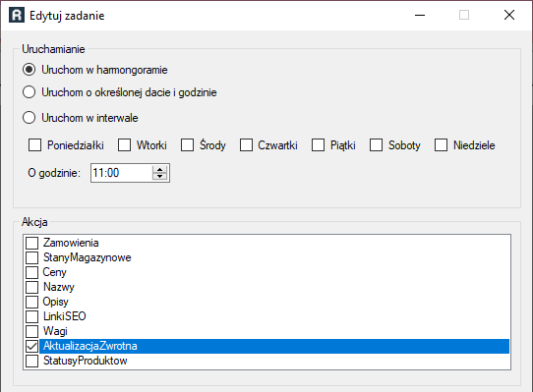
Task: Tick the Czwartki checkbox
Action: click(x=246, y=145)
